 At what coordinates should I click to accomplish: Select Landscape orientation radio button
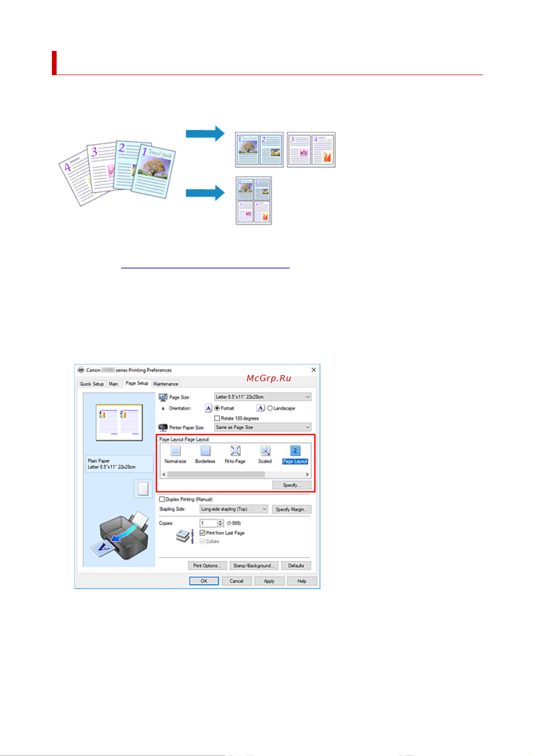(270, 408)
